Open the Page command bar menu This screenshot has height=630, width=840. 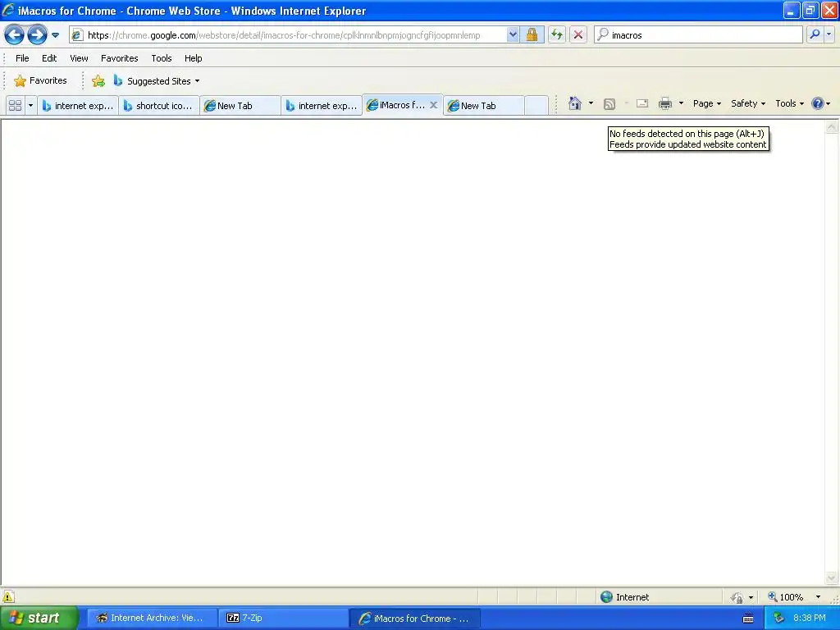coord(706,103)
